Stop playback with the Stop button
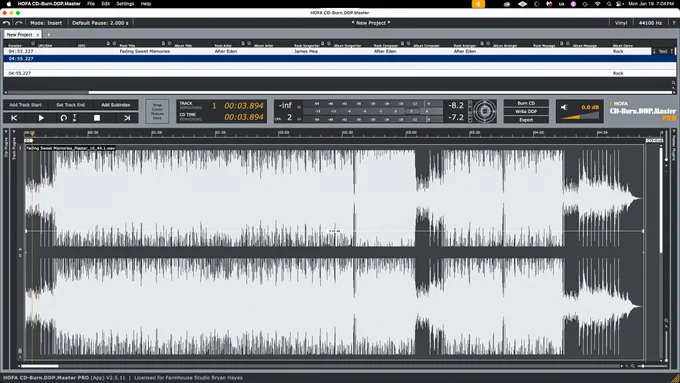 [97, 118]
